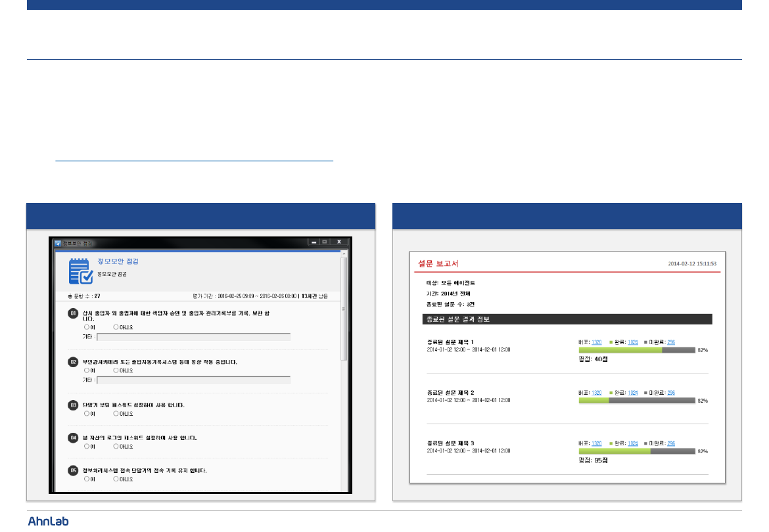769x532 pixels.
Task: Click the question 05 number badge
Action: [73, 470]
